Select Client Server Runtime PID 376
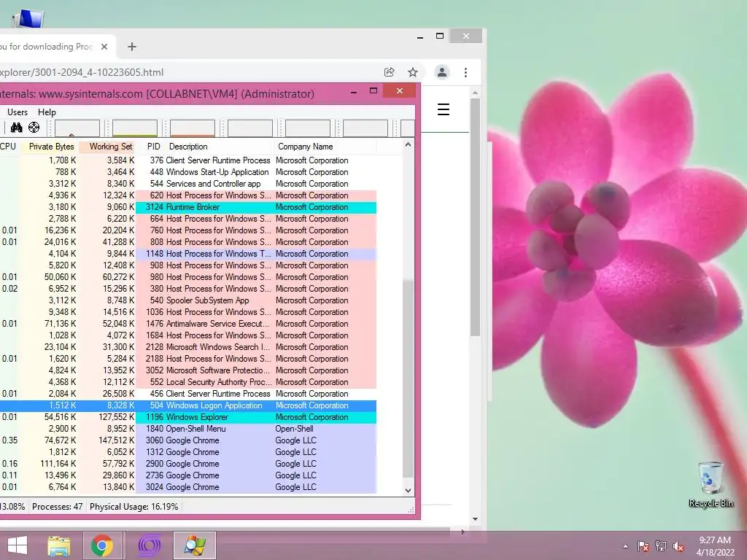 click(188, 160)
